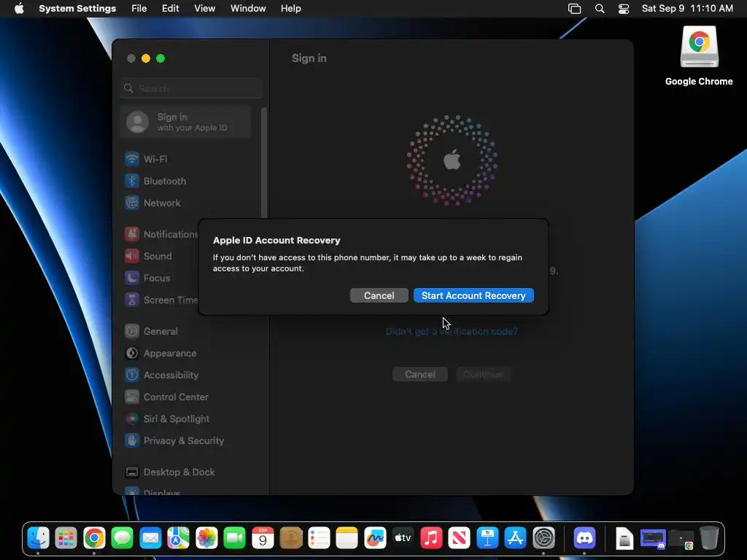The image size is (747, 560).
Task: Open Stage Manager icon in menu bar
Action: pyautogui.click(x=575, y=9)
